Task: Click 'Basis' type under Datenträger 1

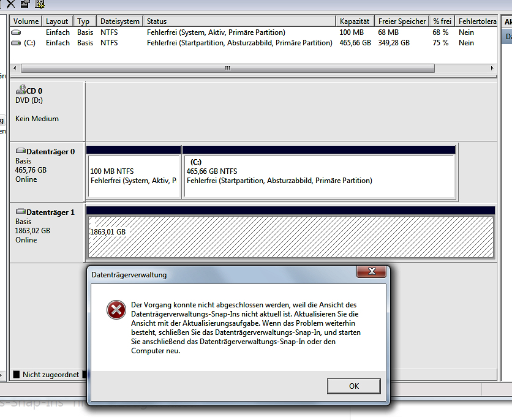Action: click(23, 222)
